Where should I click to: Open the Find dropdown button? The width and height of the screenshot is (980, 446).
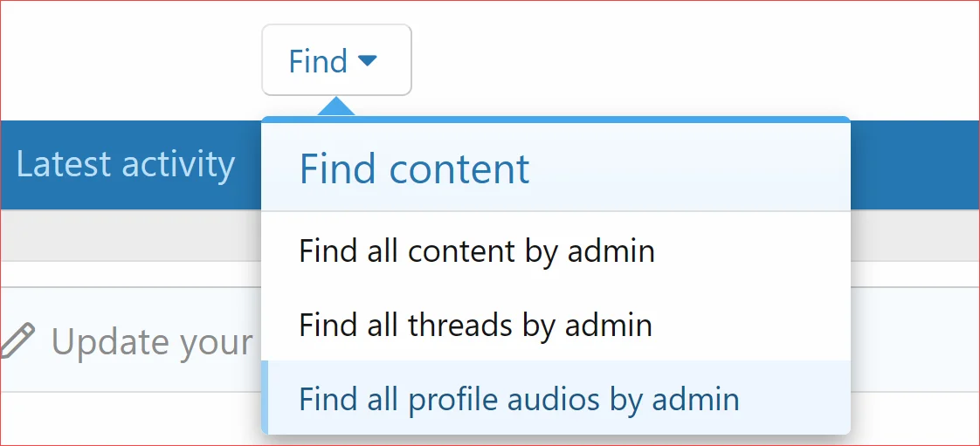pos(336,60)
